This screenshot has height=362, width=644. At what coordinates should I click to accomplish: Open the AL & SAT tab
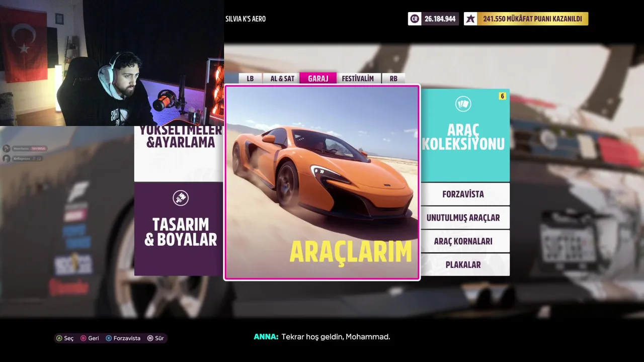(x=282, y=78)
